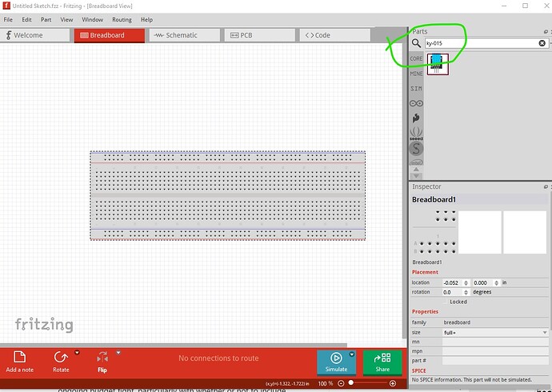Switch to the Schematic tab

click(x=182, y=35)
